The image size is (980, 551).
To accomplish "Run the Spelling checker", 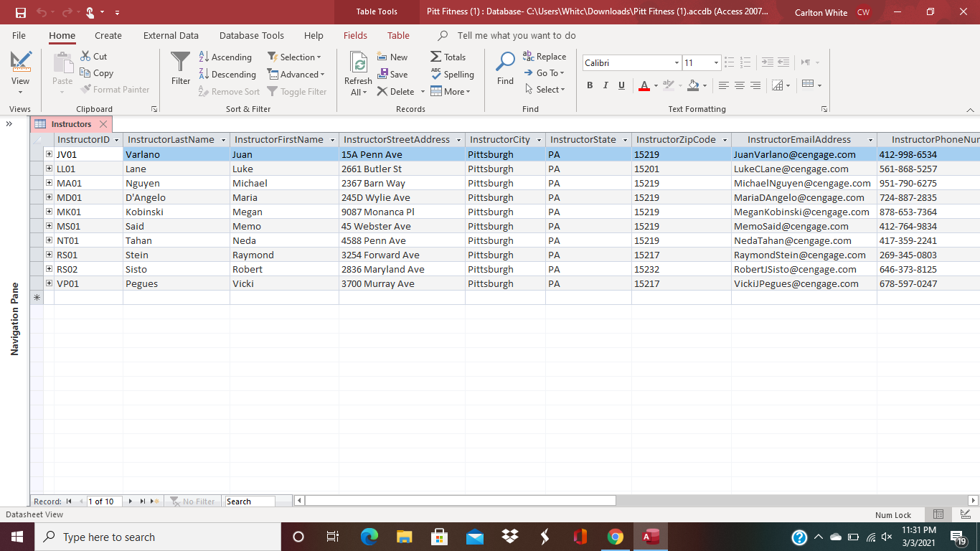I will click(x=453, y=75).
